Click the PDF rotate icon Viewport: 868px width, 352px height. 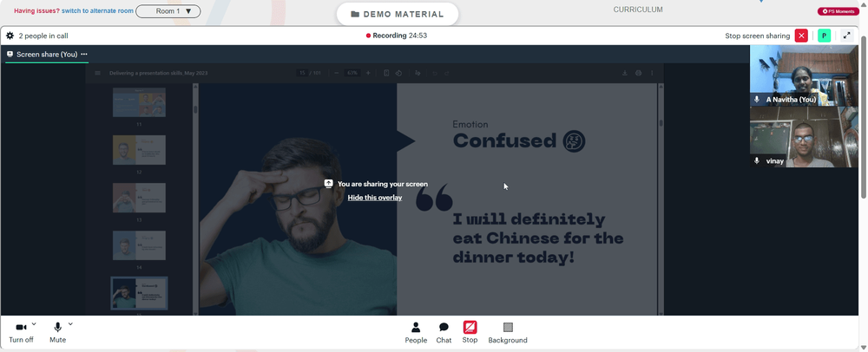pos(398,73)
